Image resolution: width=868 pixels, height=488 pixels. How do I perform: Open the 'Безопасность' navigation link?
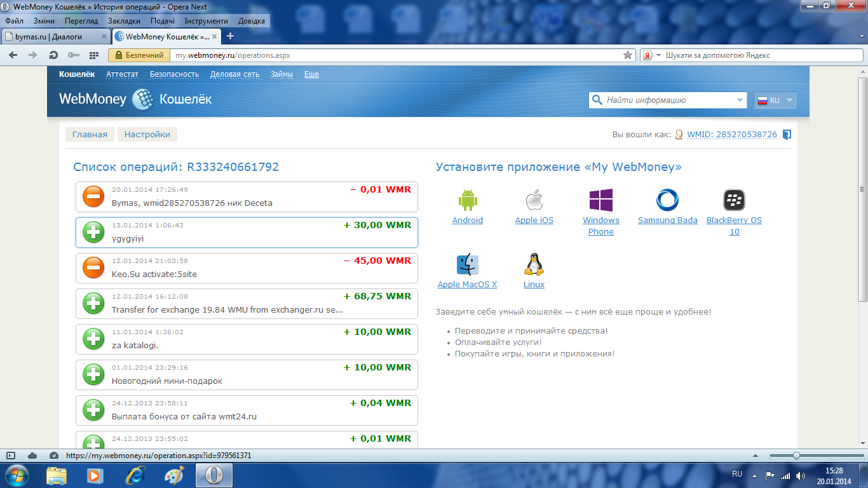point(174,74)
